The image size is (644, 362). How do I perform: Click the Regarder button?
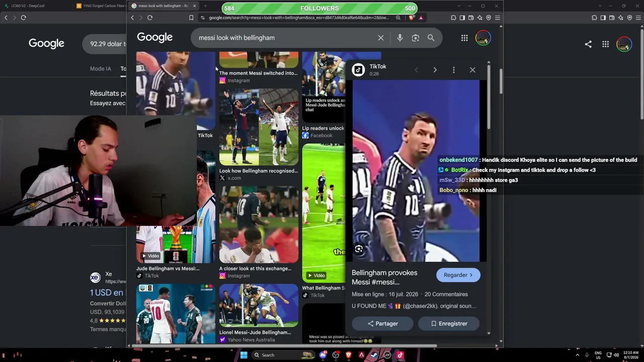pyautogui.click(x=458, y=275)
